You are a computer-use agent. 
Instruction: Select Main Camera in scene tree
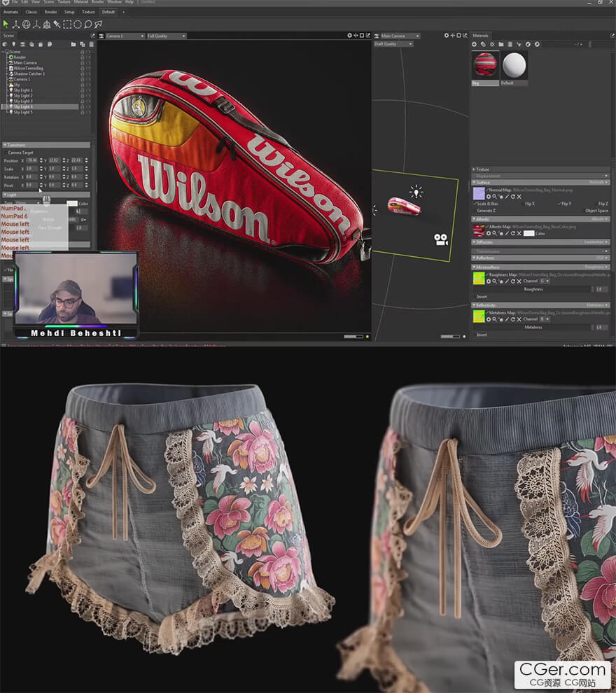pos(25,63)
